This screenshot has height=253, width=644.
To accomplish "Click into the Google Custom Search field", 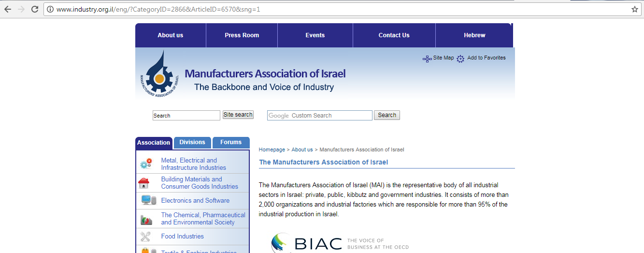I will (320, 116).
